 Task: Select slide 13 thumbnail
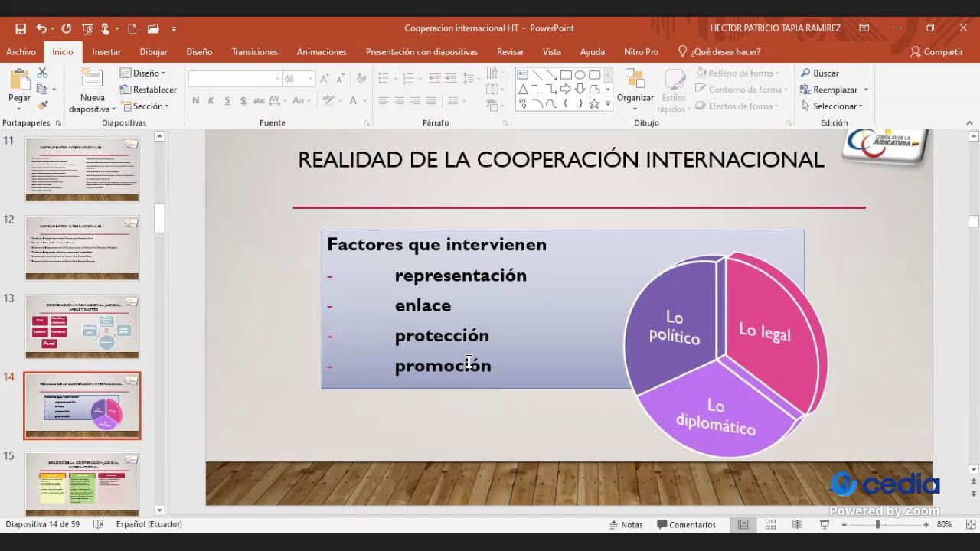point(82,326)
